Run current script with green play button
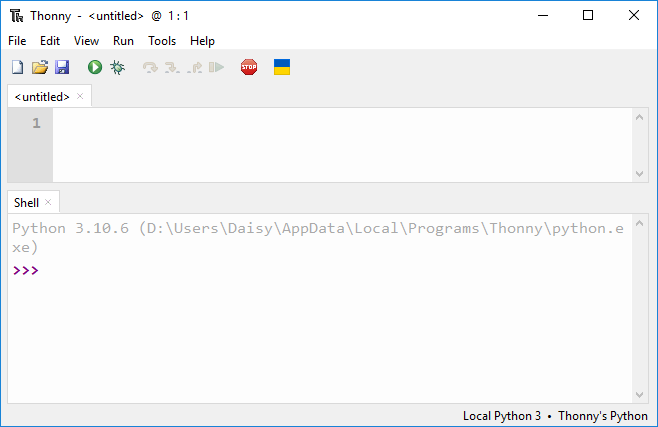Viewport: 658px width, 427px height. [x=95, y=67]
